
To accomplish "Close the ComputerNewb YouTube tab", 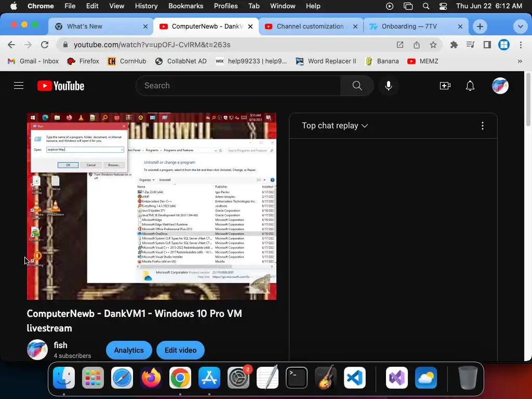I will click(250, 26).
